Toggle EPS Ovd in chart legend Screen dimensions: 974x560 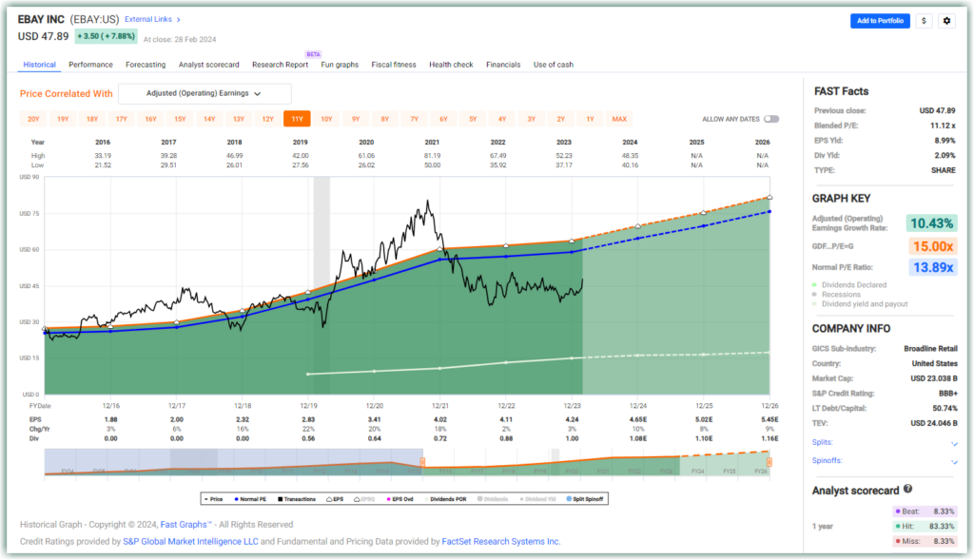pyautogui.click(x=400, y=499)
